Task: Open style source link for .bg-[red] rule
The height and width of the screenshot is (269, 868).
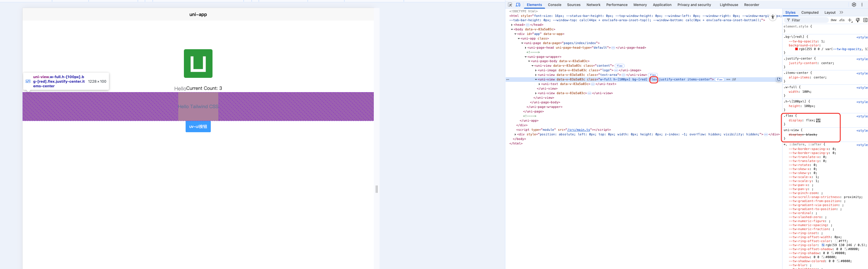Action: (x=862, y=37)
